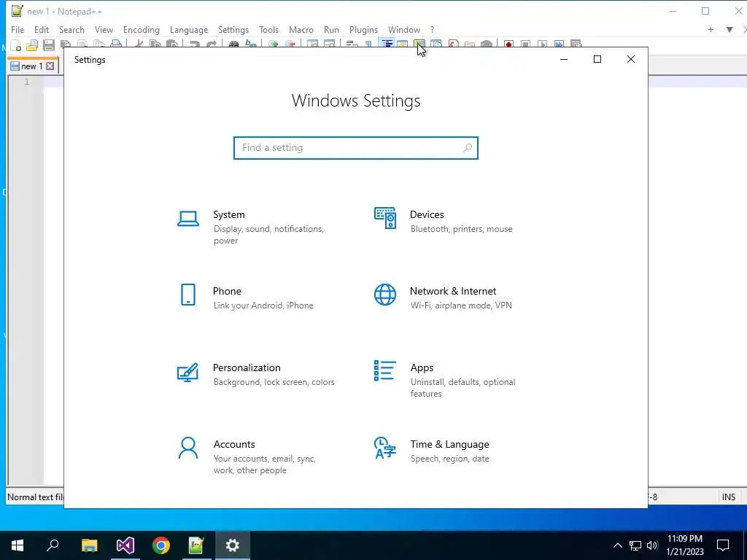The image size is (747, 560).
Task: Open Notepad++ question mark help menu
Action: (x=432, y=29)
